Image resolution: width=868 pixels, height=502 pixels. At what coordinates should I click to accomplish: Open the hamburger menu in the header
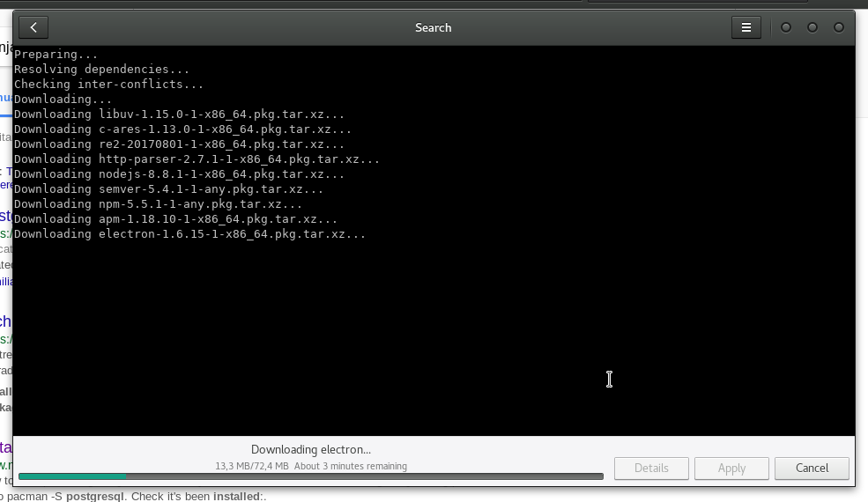click(746, 27)
